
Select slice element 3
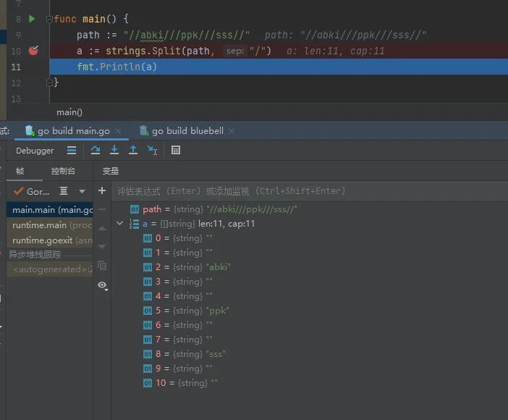coord(310,282)
